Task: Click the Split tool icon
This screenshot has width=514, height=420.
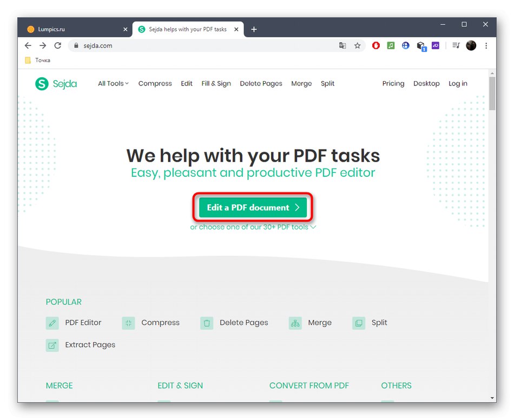Action: 359,323
